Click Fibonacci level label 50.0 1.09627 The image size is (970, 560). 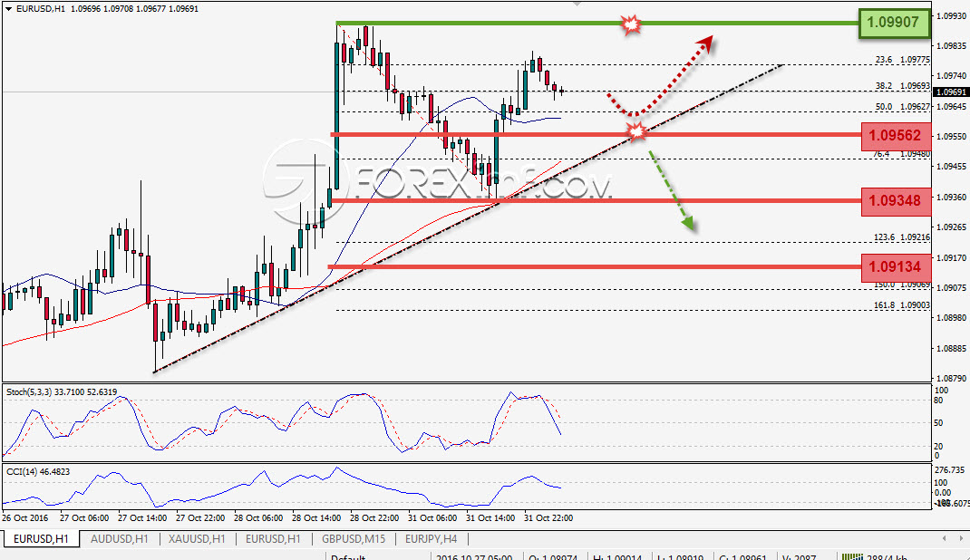(x=903, y=107)
